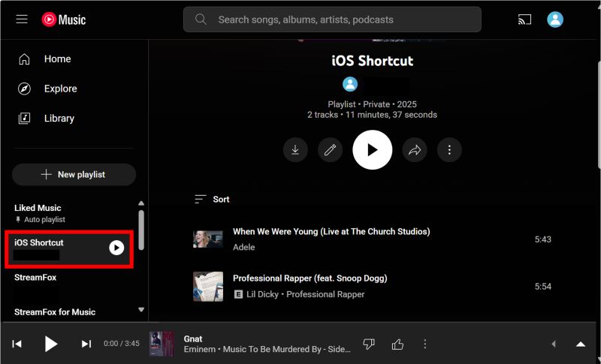Open Library from the sidebar

[x=59, y=118]
